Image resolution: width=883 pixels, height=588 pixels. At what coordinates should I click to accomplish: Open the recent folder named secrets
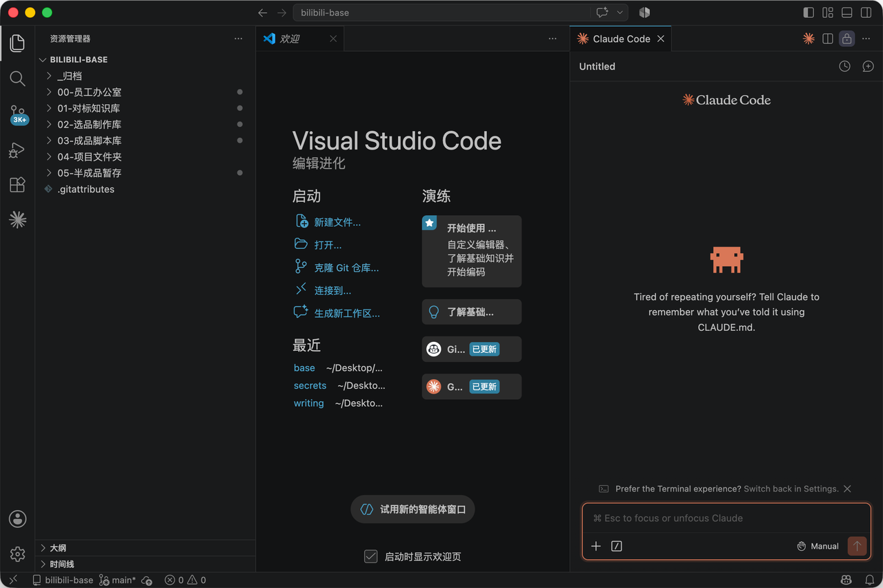pyautogui.click(x=310, y=385)
